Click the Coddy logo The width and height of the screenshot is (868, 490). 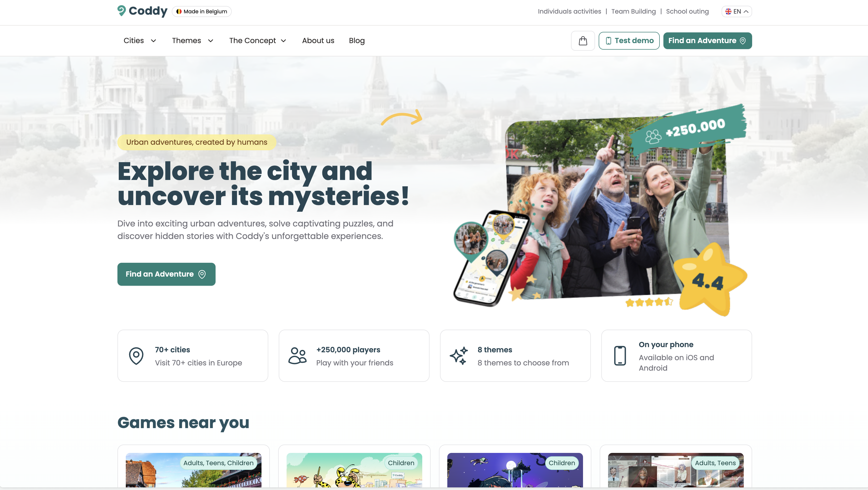pyautogui.click(x=142, y=11)
